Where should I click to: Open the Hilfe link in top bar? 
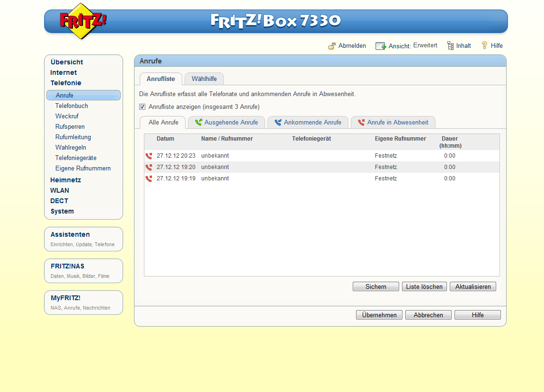coord(497,46)
